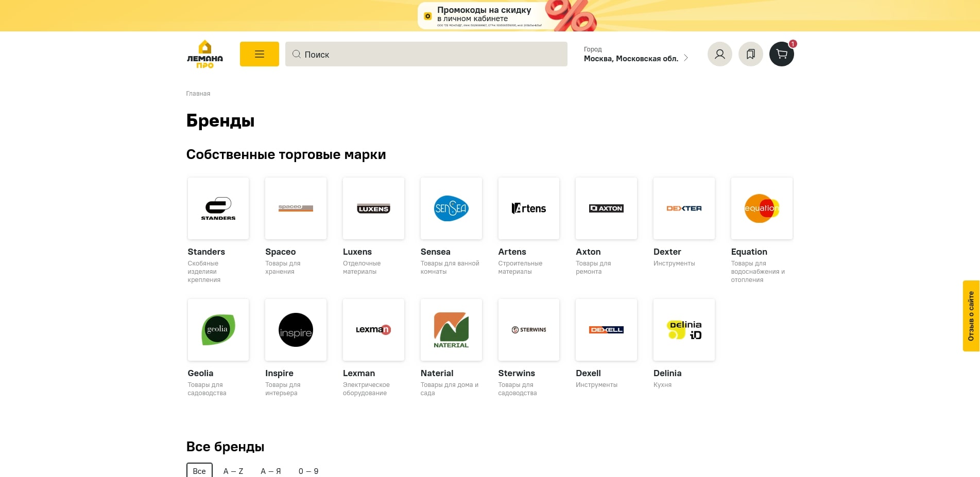Click the Inspire brand name link
Screen dimensions: 980x477
(x=279, y=373)
